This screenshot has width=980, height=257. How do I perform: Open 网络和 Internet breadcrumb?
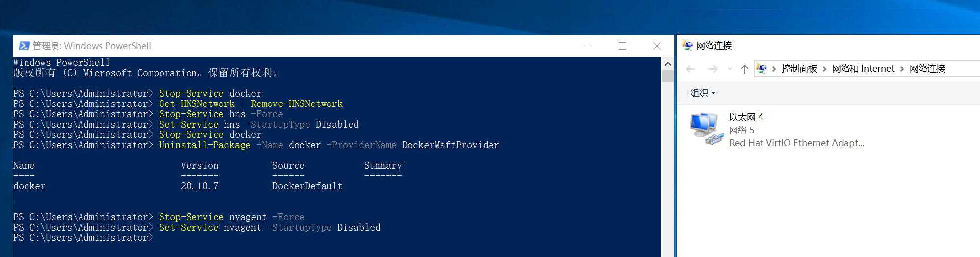863,69
